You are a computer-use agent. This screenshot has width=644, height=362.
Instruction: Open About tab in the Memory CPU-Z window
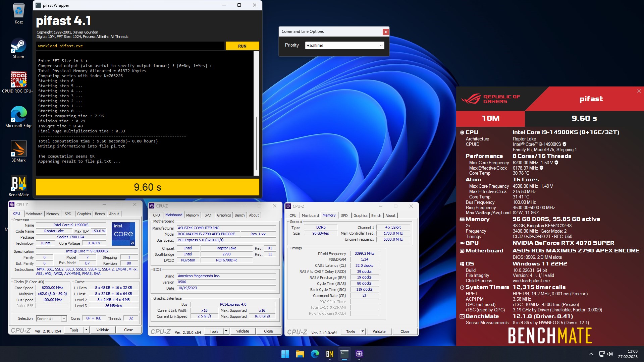(390, 216)
